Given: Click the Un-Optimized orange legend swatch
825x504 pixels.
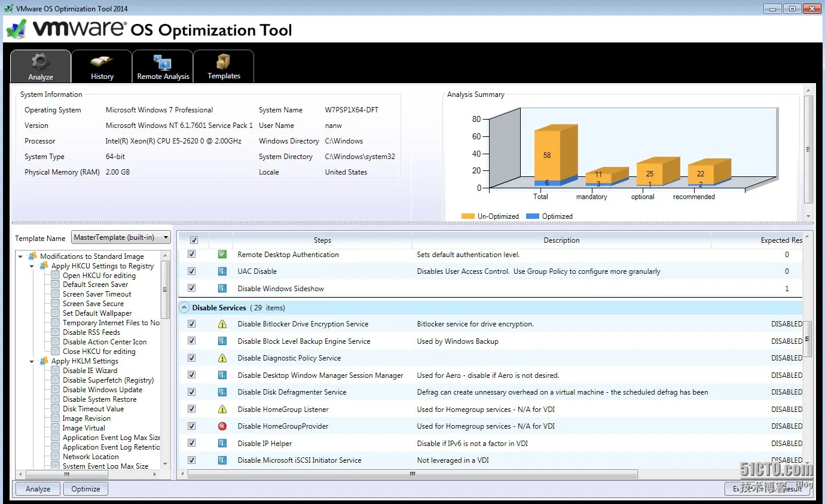Looking at the screenshot, I should coord(468,216).
